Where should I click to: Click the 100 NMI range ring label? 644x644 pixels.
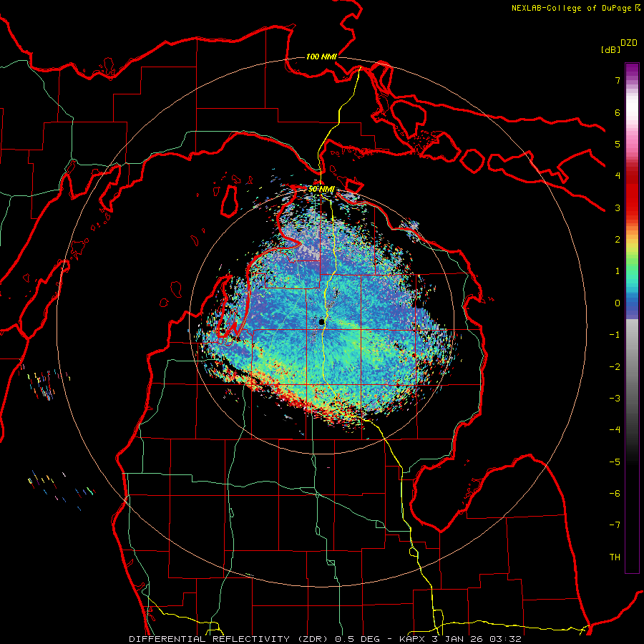(x=321, y=57)
